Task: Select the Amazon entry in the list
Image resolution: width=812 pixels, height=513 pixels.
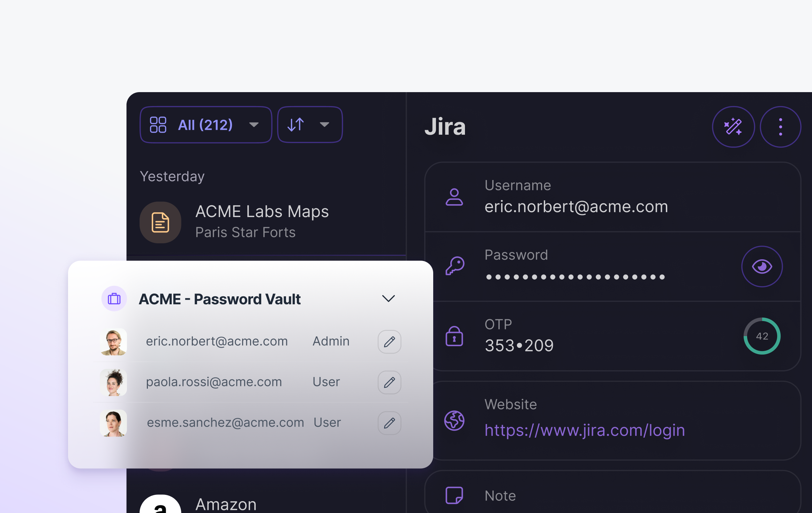Action: click(226, 504)
